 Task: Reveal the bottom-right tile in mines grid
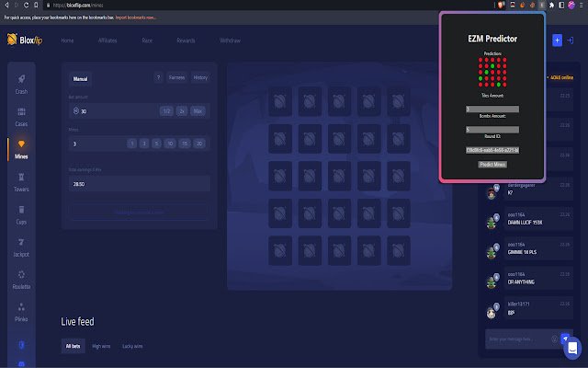pyautogui.click(x=399, y=250)
